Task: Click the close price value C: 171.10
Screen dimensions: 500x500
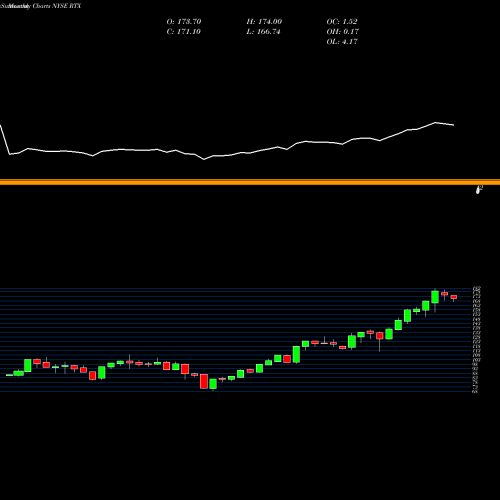Action: (x=184, y=32)
